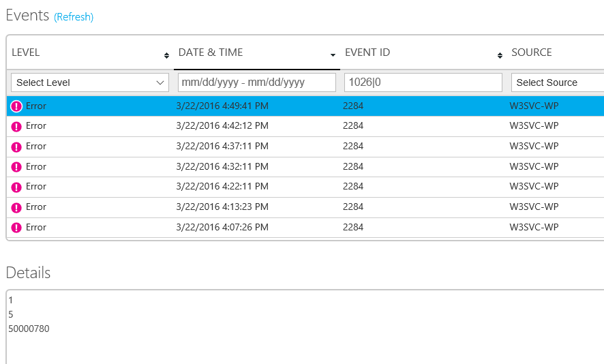Sort the table by Level column header
Screen dimensions: 604x364
click(x=26, y=52)
